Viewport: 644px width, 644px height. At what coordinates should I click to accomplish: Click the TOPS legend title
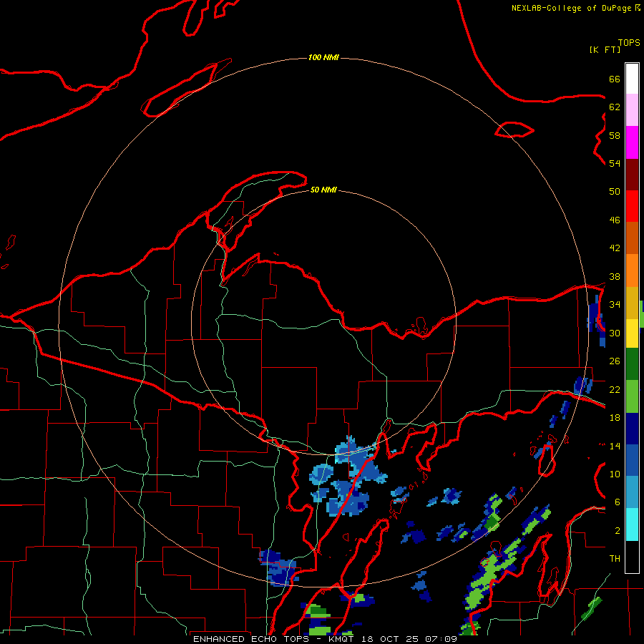click(629, 43)
